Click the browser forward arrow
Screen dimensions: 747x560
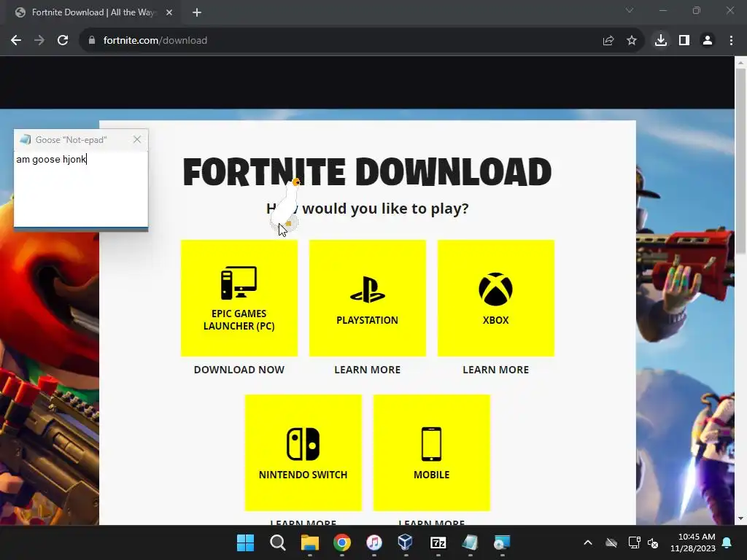tap(39, 41)
